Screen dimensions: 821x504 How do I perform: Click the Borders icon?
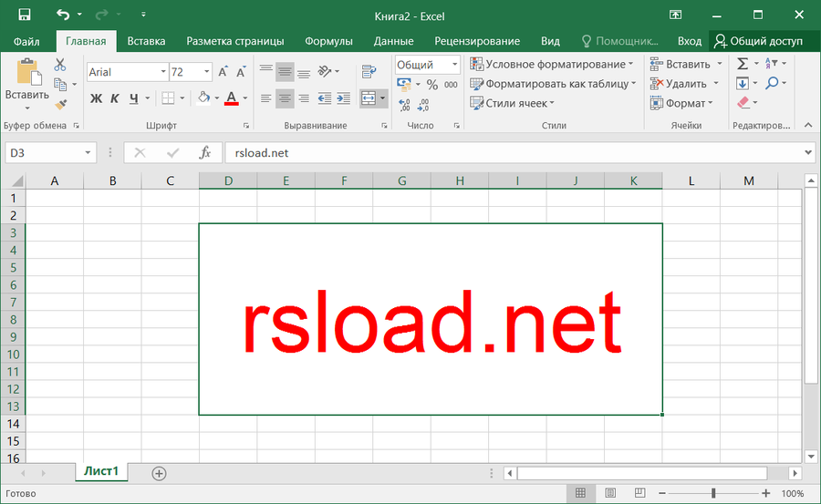(x=168, y=98)
